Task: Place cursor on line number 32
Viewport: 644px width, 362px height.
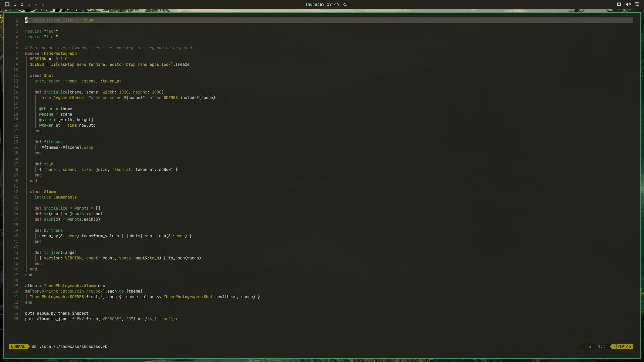Action: pyautogui.click(x=16, y=192)
